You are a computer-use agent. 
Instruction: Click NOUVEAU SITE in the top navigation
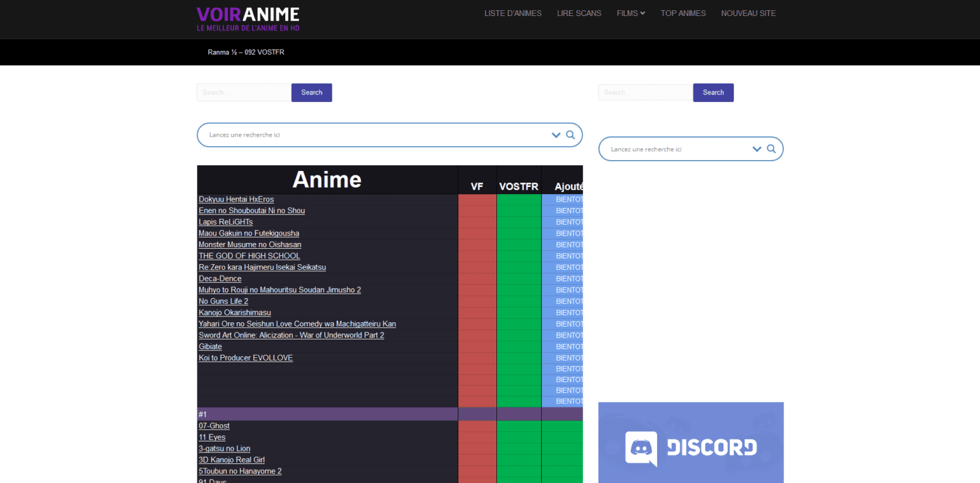pyautogui.click(x=748, y=13)
